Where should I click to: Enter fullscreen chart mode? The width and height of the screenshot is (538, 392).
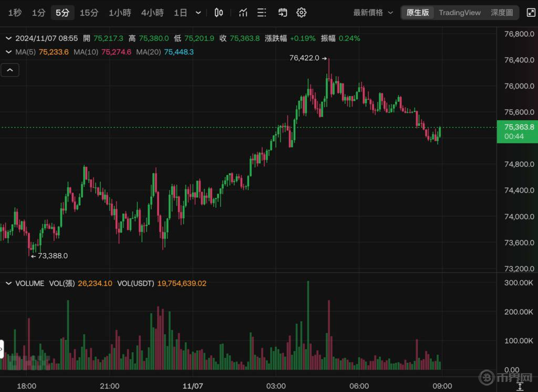tap(531, 13)
